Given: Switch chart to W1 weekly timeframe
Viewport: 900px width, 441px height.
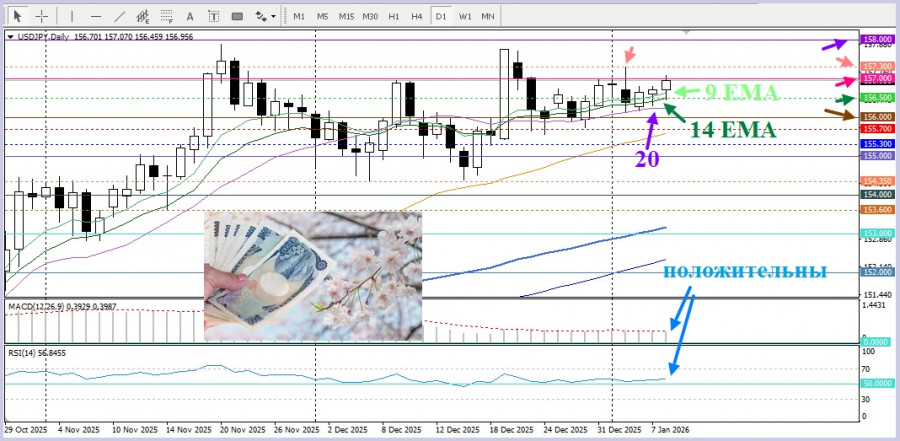Looking at the screenshot, I should (465, 16).
